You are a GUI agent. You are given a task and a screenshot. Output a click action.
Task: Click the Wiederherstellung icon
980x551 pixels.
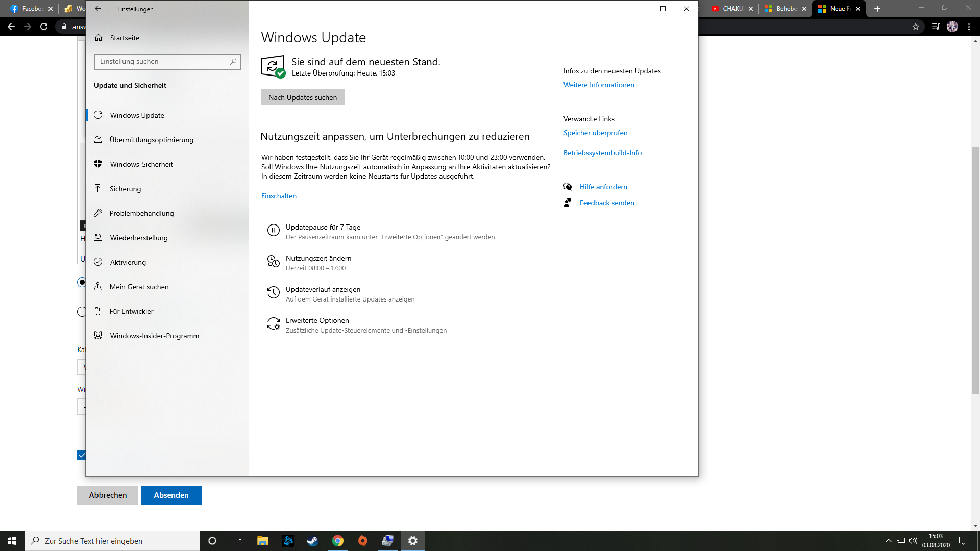click(97, 237)
